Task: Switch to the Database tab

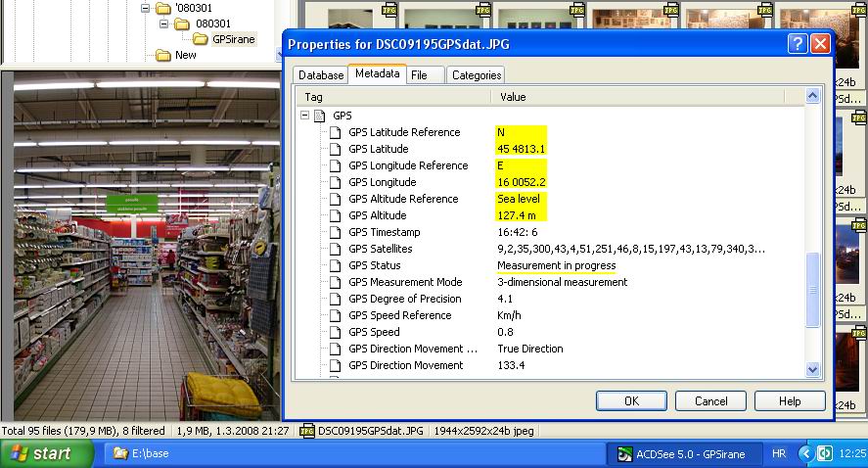Action: (x=321, y=75)
